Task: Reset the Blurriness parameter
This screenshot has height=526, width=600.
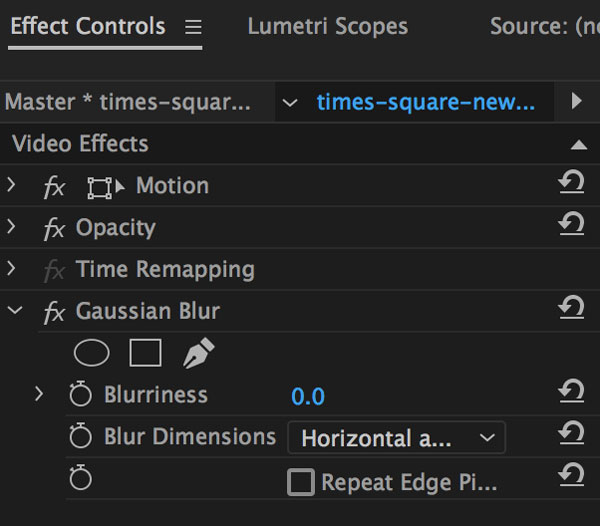Action: (x=571, y=391)
